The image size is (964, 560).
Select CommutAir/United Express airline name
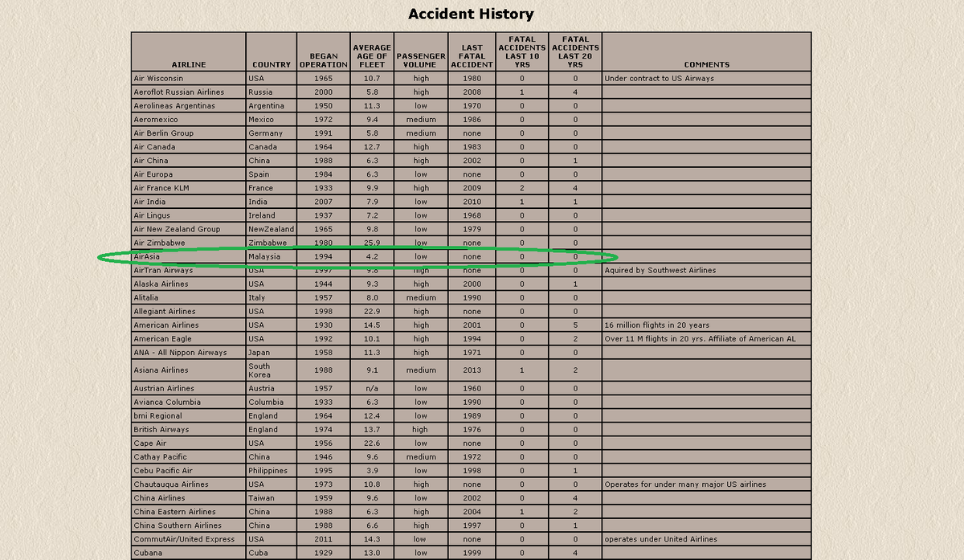pos(185,538)
